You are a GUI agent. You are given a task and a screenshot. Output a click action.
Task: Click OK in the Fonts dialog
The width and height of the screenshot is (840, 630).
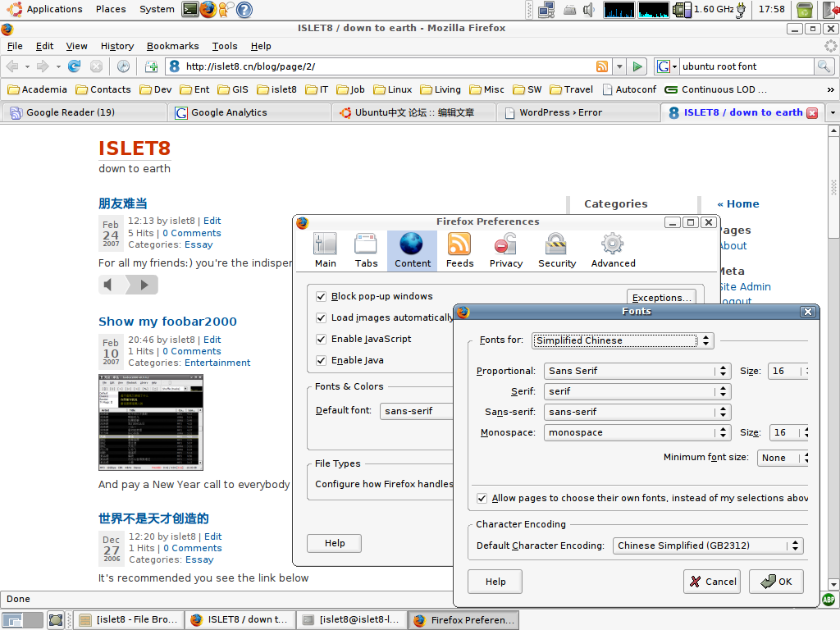(x=776, y=582)
